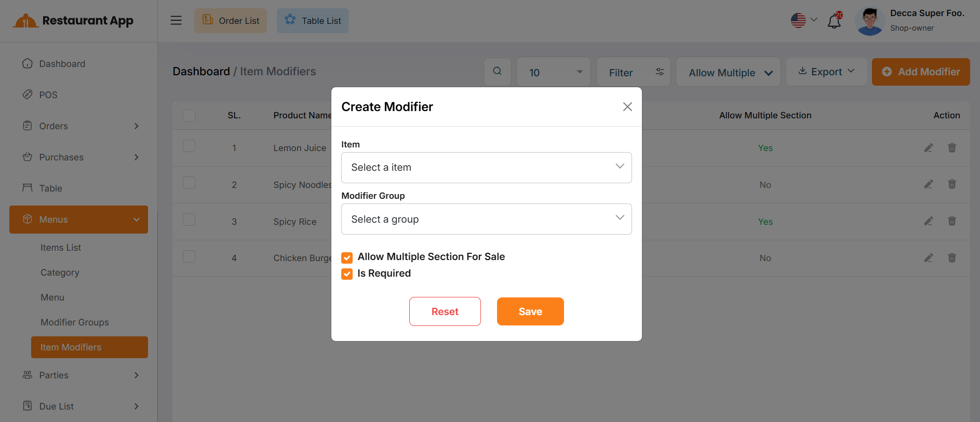Click the search magnifier icon
The image size is (980, 422).
click(x=497, y=72)
